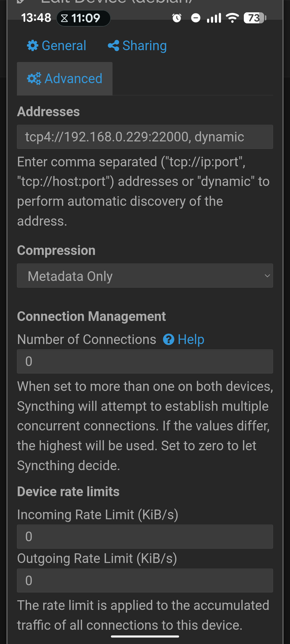290x644 pixels.
Task: Tap the alarm clock status icon
Action: click(x=177, y=18)
